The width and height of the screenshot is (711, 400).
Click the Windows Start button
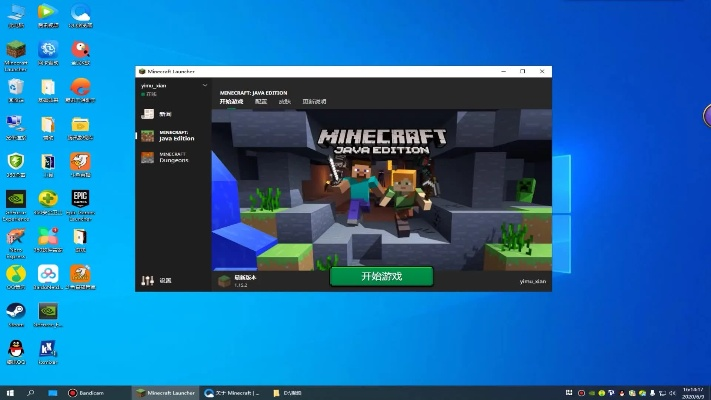click(10, 393)
